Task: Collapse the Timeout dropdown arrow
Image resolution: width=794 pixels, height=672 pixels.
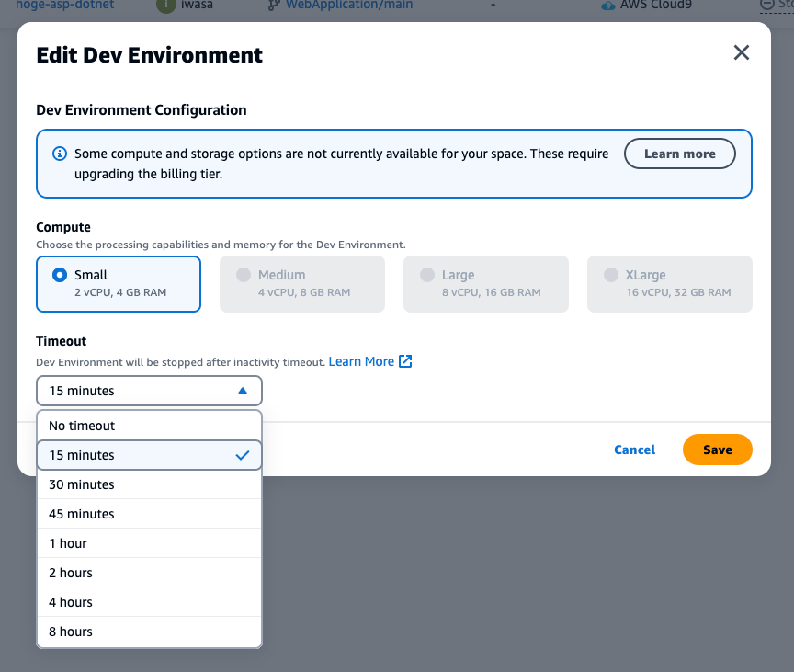Action: (x=241, y=390)
